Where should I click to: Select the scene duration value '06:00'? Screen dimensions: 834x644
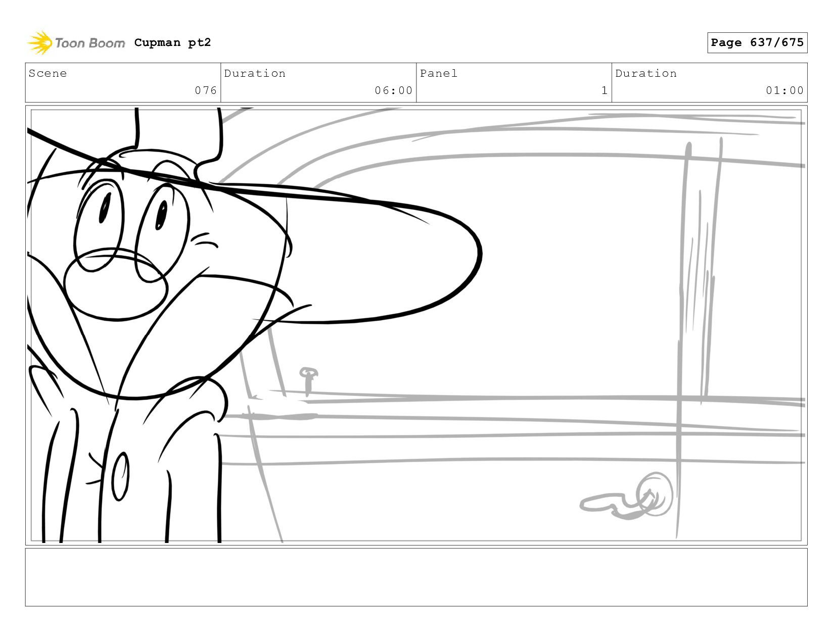tap(394, 90)
